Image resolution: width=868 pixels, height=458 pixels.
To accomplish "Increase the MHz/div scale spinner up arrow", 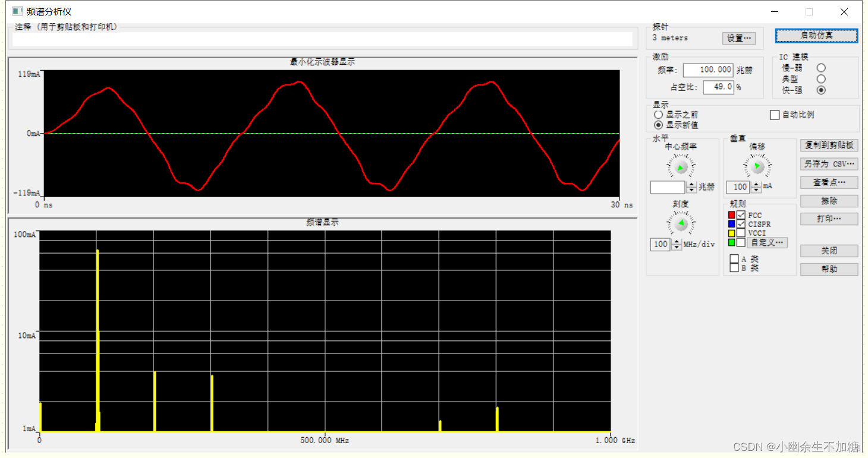I will pyautogui.click(x=677, y=241).
